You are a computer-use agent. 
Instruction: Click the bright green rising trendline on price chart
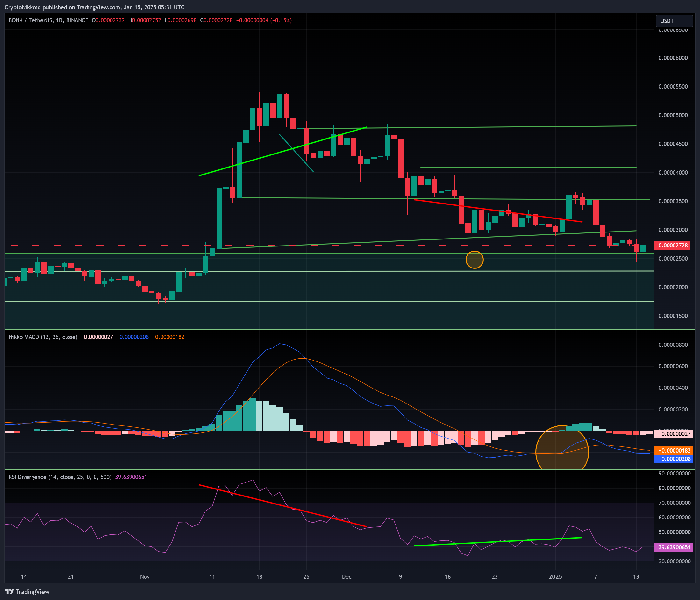click(283, 151)
